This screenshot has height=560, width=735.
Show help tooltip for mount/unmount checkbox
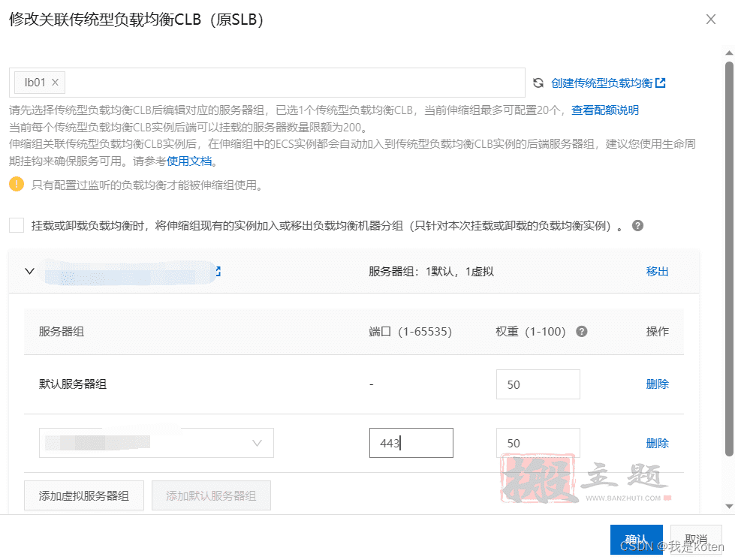pyautogui.click(x=637, y=225)
